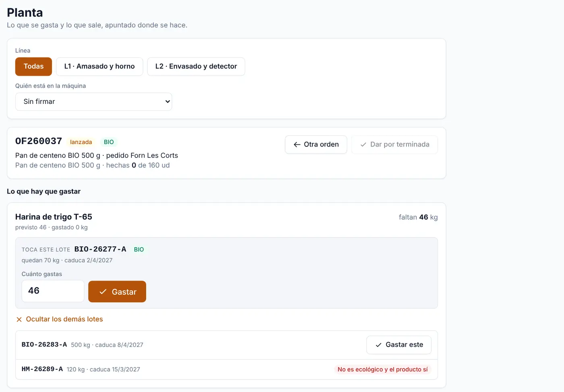Focus the Cuánto gastas quantity field
This screenshot has height=392, width=564.
(53, 291)
